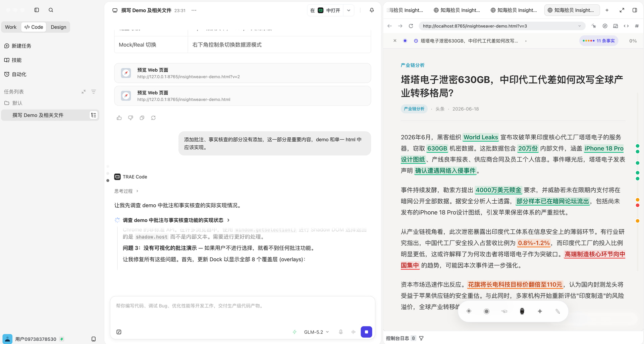Open 技能 in the sidebar
This screenshot has width=644, height=344.
(x=13, y=60)
